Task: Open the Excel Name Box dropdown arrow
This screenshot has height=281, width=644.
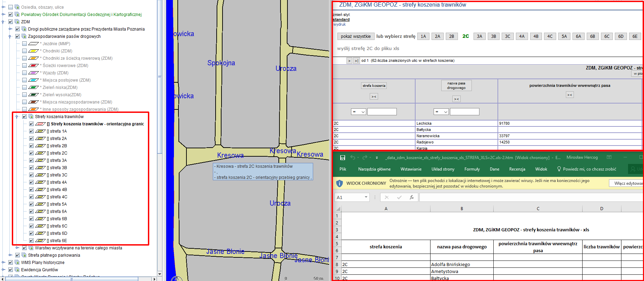Action: coord(366,197)
